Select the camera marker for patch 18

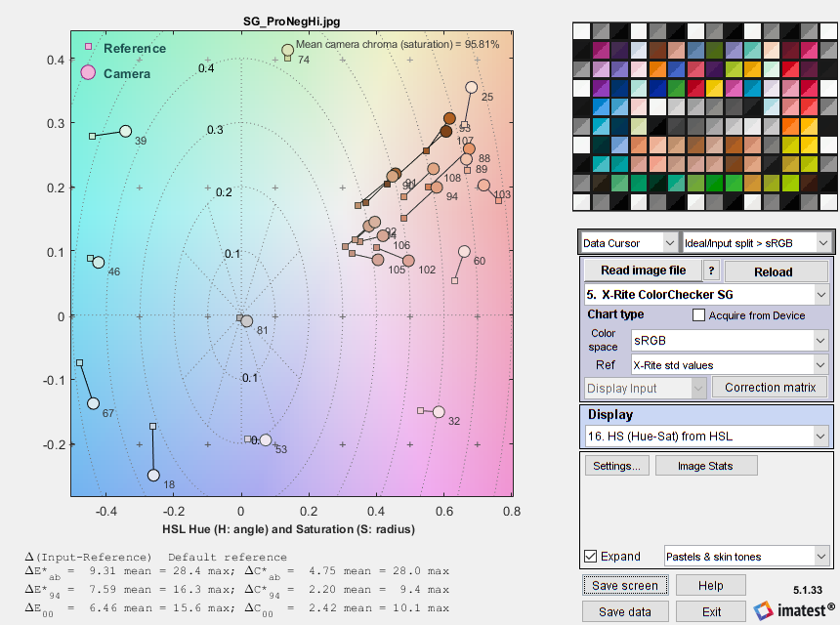(153, 476)
